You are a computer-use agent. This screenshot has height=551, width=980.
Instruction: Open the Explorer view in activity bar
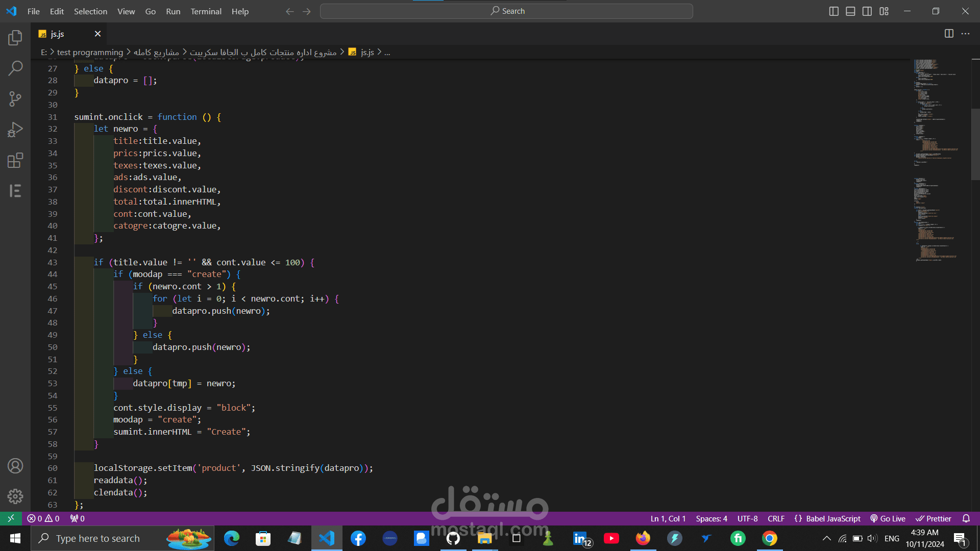click(15, 38)
